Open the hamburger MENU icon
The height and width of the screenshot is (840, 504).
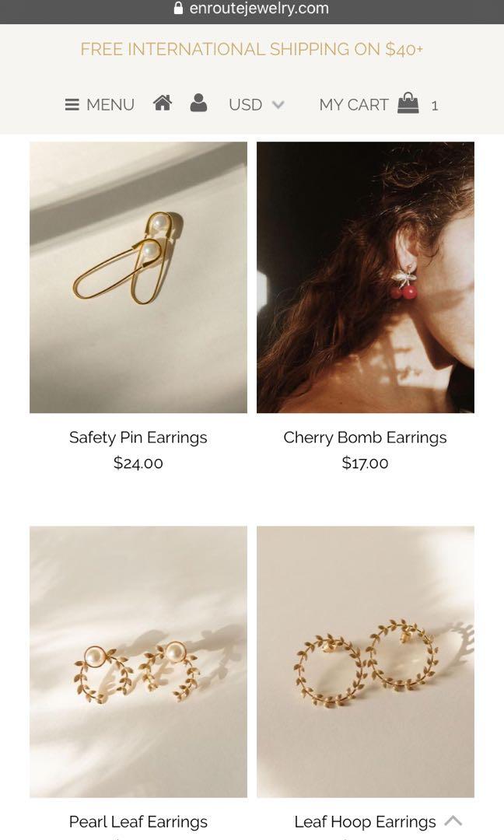72,104
